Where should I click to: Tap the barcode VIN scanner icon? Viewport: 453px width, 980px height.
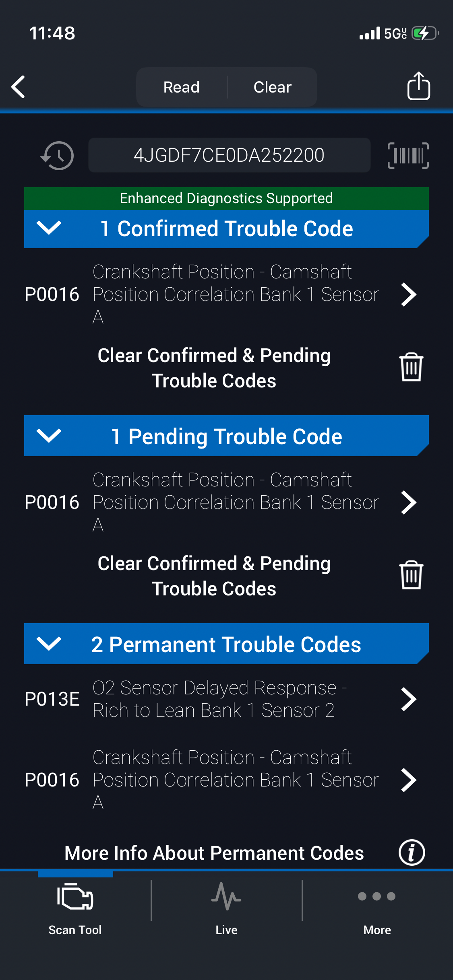[408, 155]
